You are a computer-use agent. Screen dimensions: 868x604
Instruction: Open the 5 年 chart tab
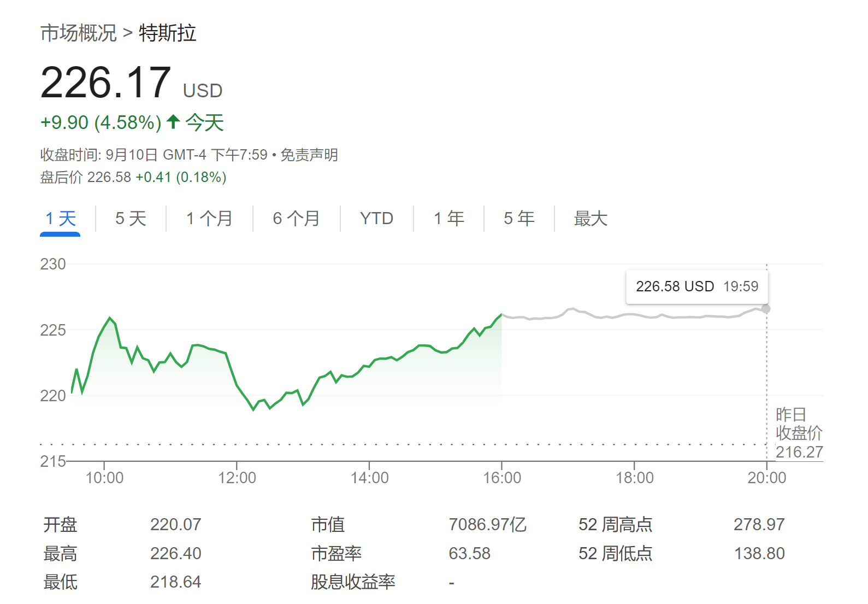pyautogui.click(x=519, y=219)
